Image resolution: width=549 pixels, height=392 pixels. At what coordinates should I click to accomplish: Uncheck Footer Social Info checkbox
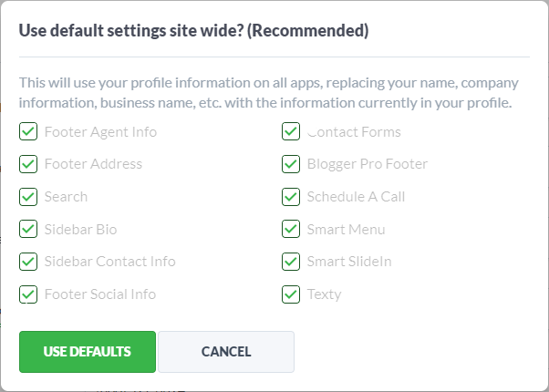28,294
